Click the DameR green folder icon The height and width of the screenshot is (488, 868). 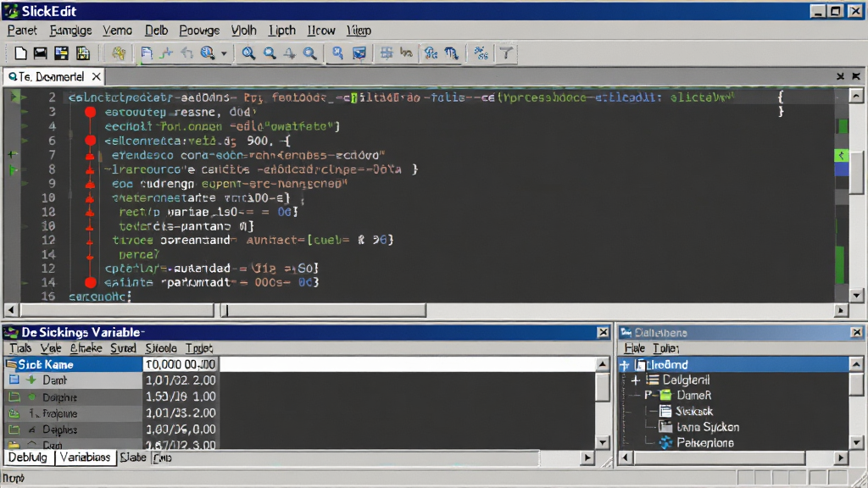(x=665, y=395)
